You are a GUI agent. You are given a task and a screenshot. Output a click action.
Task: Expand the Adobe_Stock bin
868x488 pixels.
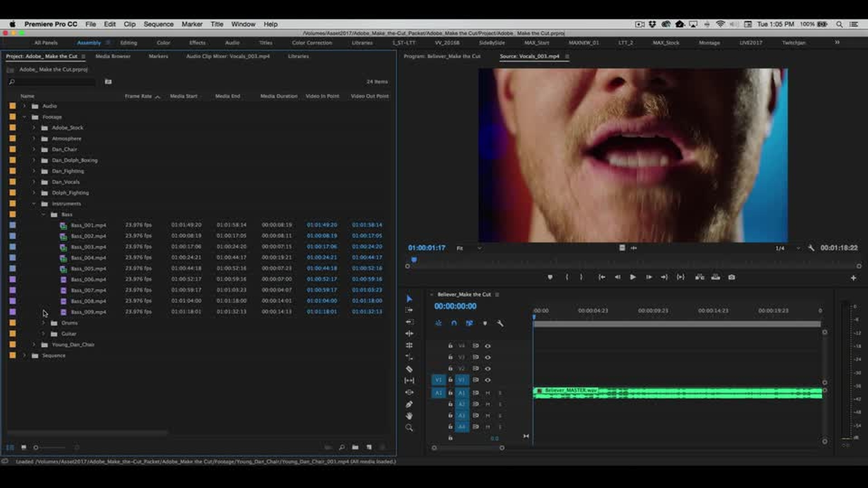tap(34, 128)
